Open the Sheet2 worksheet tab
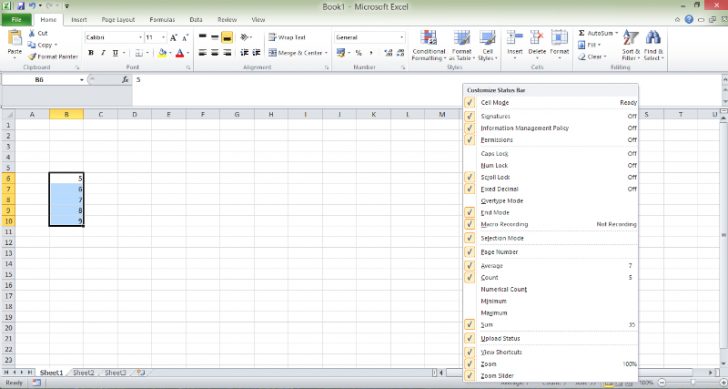 coord(84,372)
